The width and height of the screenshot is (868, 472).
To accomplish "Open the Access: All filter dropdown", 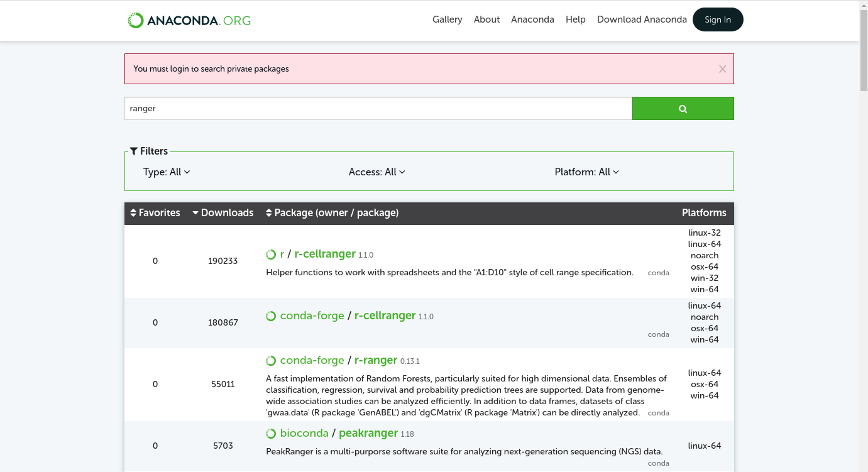I will pos(377,172).
